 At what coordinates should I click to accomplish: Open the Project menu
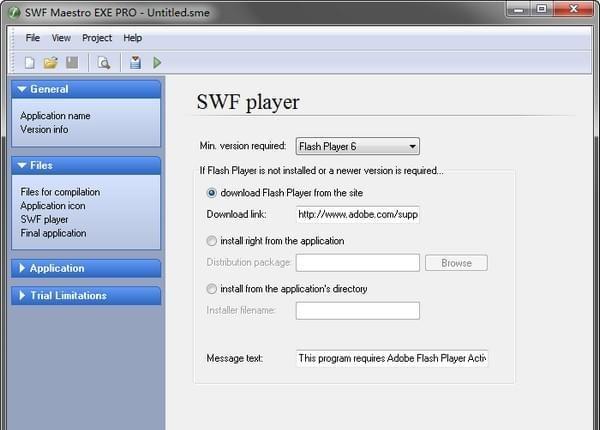tap(97, 38)
